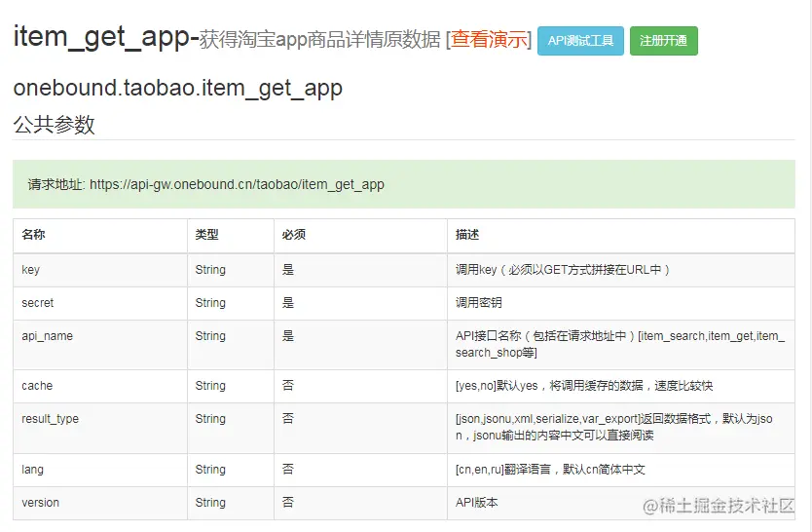Viewport: 812px width, 532px height.
Task: Click the String type cell in api_name row
Action: point(231,345)
